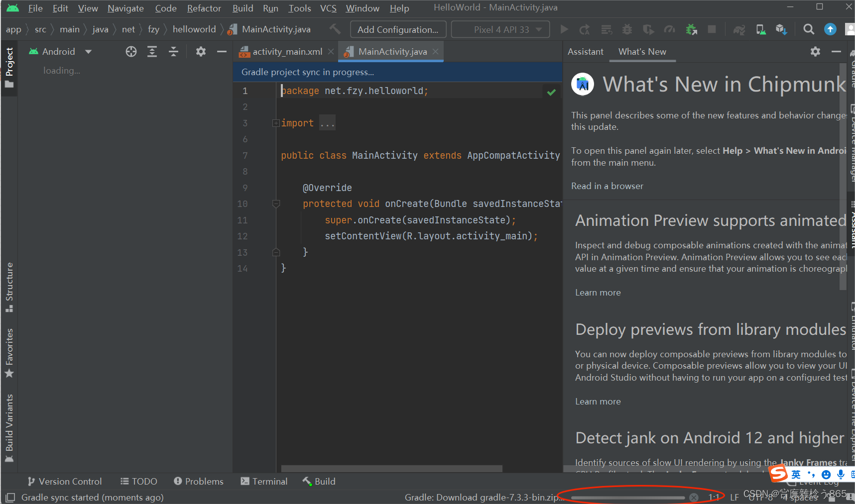Toggle the Favorites tool window
Screen dimensions: 855x504
pyautogui.click(x=9, y=353)
